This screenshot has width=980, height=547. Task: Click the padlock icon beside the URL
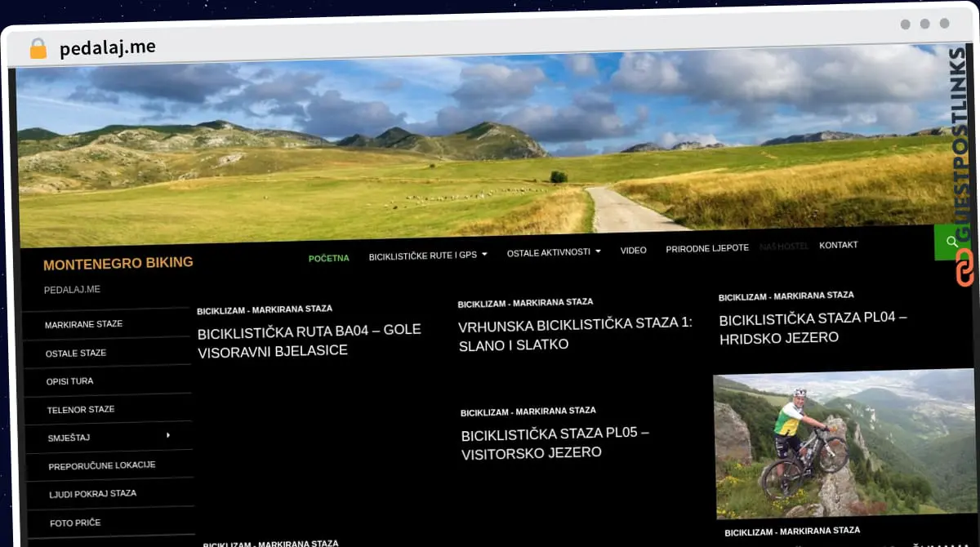[38, 49]
